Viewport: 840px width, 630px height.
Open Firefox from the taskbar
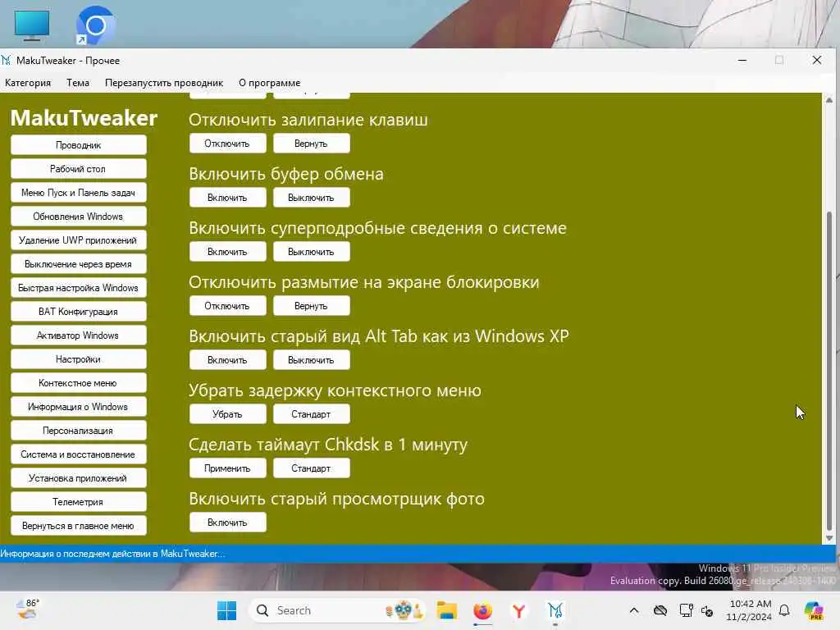coord(482,610)
